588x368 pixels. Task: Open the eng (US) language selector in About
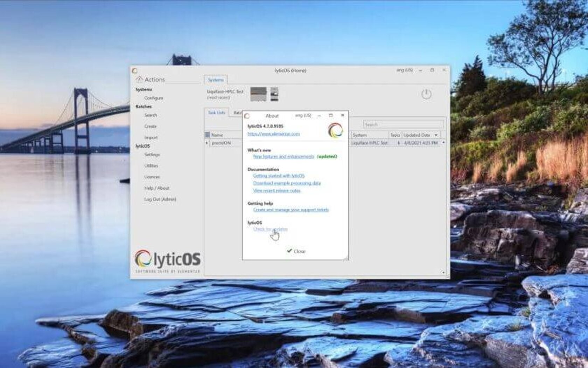coord(303,115)
